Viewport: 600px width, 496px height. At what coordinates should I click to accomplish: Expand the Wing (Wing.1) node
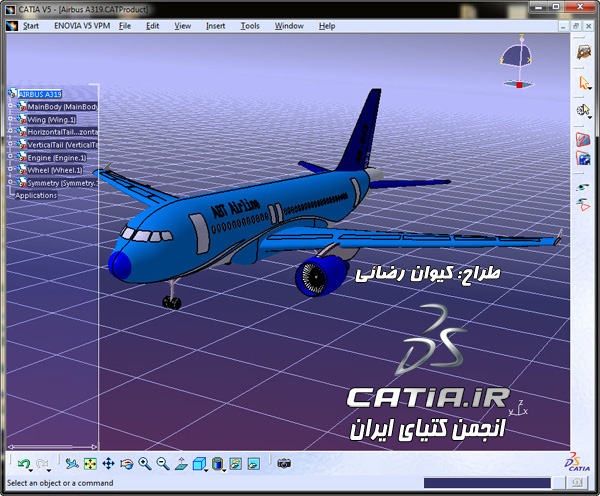click(x=11, y=119)
